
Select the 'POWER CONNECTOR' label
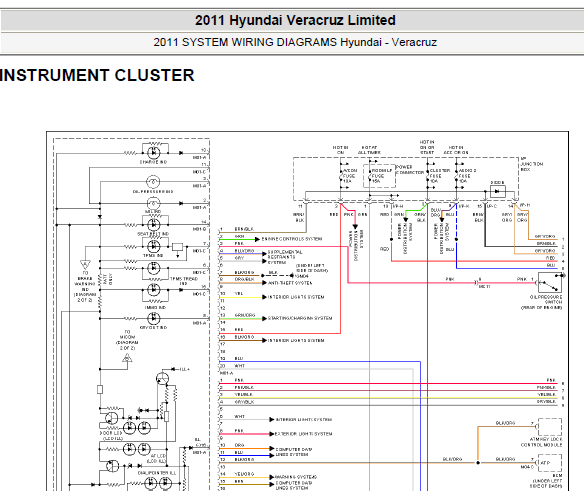pyautogui.click(x=410, y=170)
